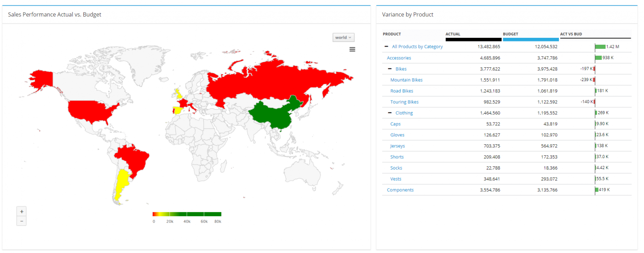Zoom in with the map plus button

[x=21, y=212]
